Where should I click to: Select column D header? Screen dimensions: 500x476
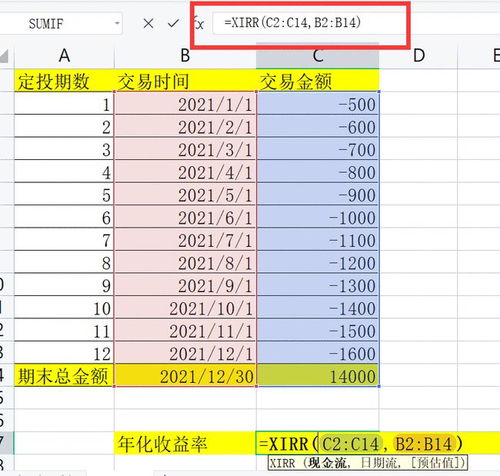(419, 56)
